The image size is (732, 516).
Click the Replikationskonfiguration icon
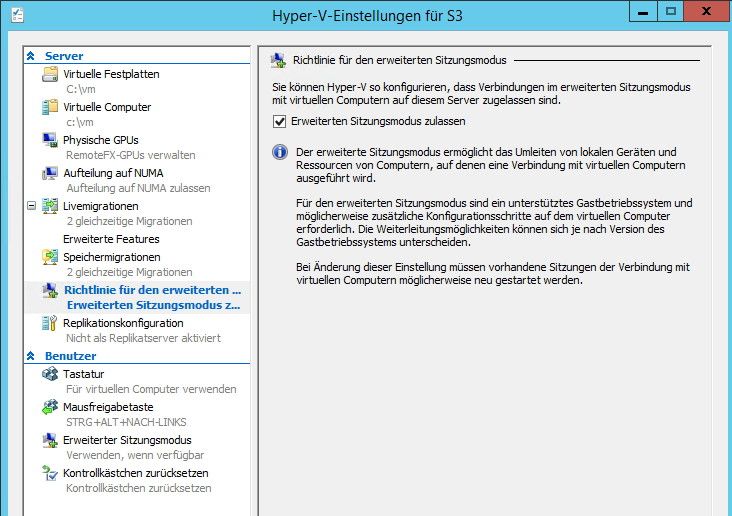tap(50, 323)
